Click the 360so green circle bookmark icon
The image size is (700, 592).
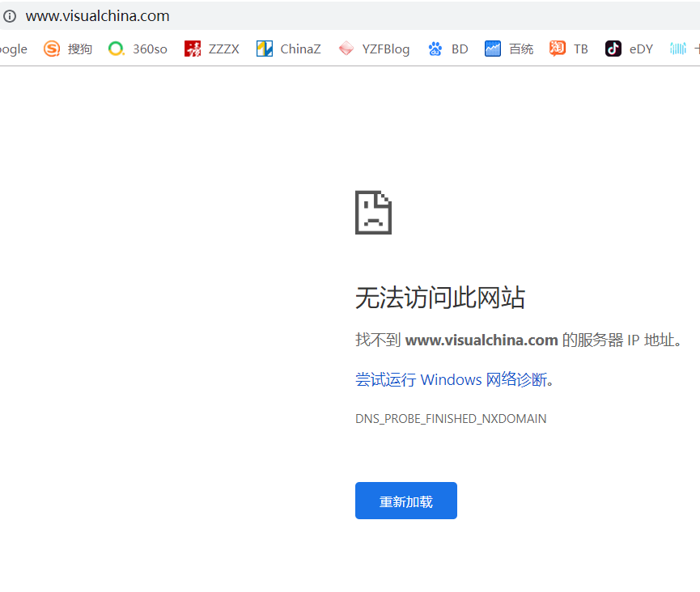point(117,49)
